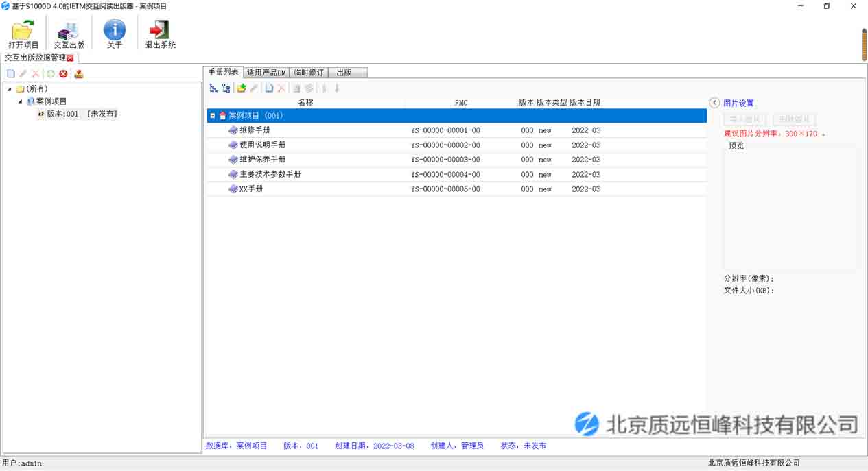The height and width of the screenshot is (471, 868).
Task: Minimize the application window
Action: pos(800,6)
